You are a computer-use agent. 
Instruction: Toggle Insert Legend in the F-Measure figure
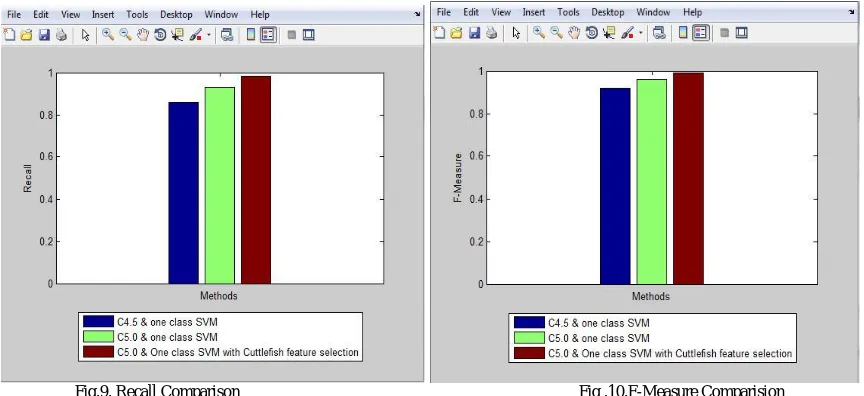point(700,33)
